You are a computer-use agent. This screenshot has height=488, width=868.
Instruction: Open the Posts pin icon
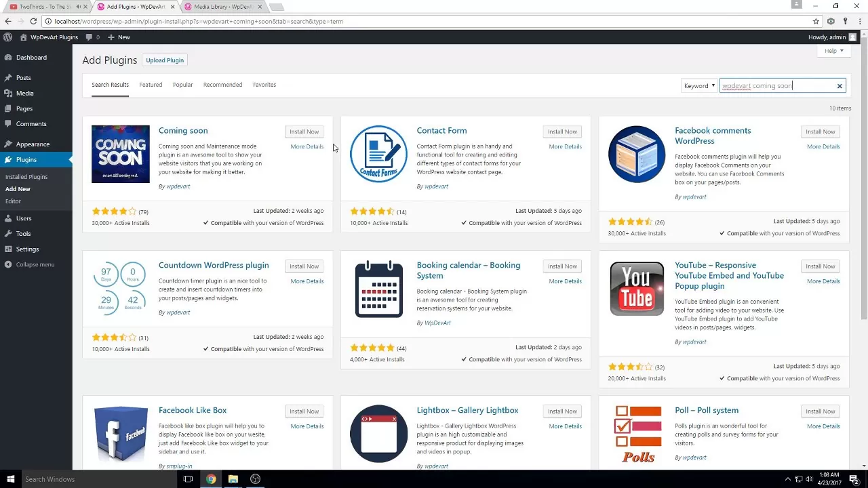click(x=8, y=78)
